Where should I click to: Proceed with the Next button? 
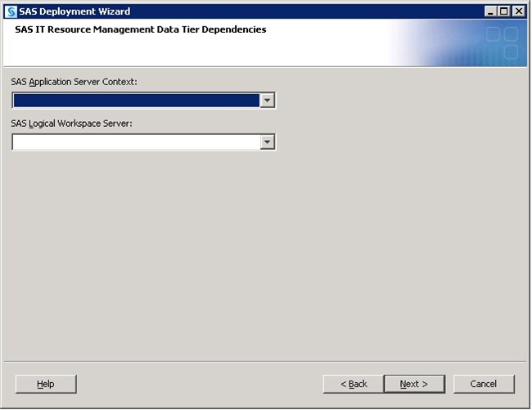coord(414,384)
